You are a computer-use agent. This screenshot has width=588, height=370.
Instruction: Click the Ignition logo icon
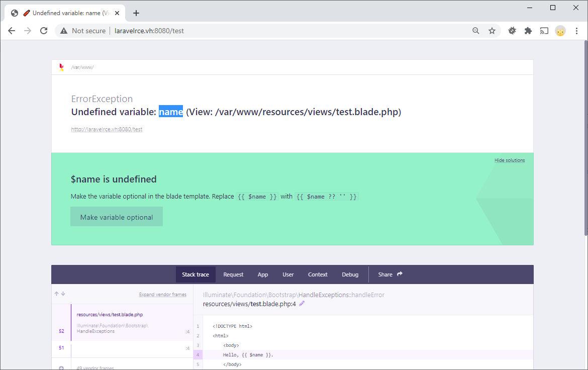click(61, 67)
